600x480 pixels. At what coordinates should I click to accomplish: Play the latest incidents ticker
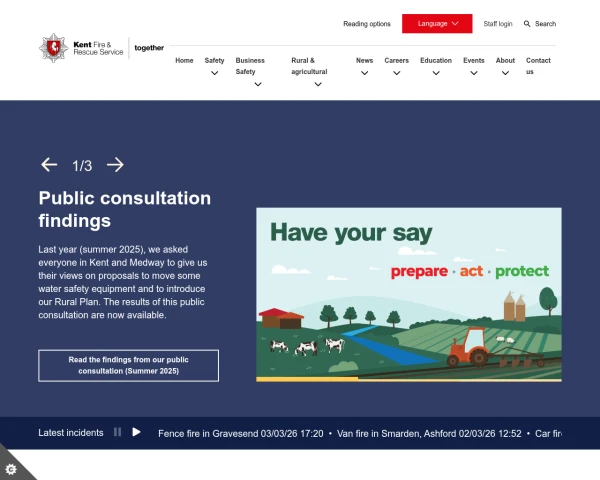coord(136,432)
